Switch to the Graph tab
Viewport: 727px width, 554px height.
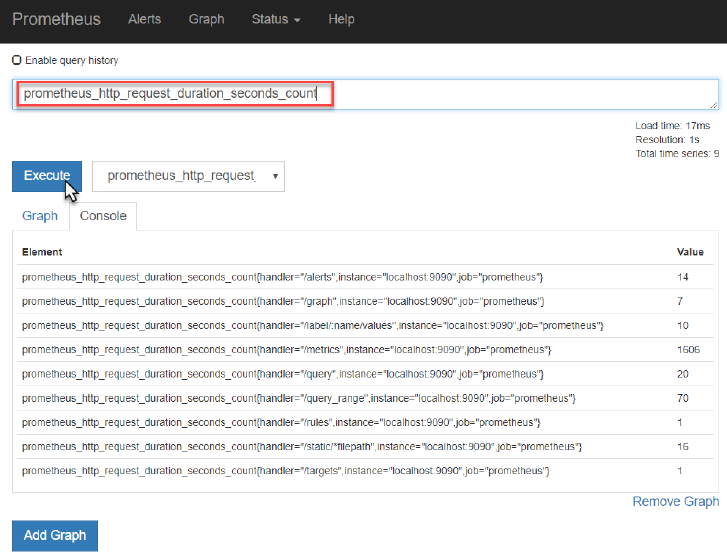pos(40,216)
